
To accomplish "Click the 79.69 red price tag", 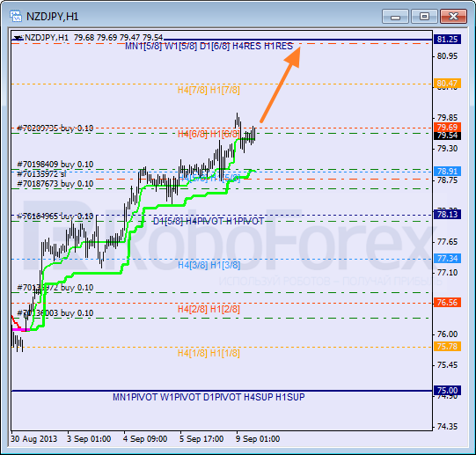I will tap(448, 127).
